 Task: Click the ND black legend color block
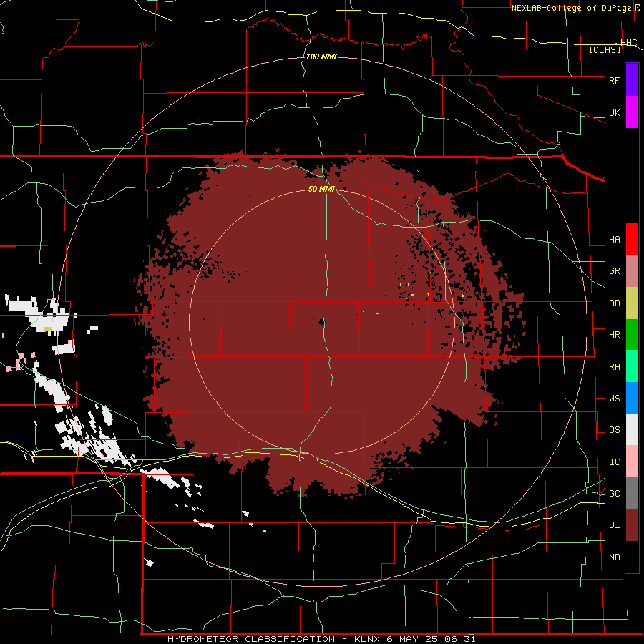(632, 557)
